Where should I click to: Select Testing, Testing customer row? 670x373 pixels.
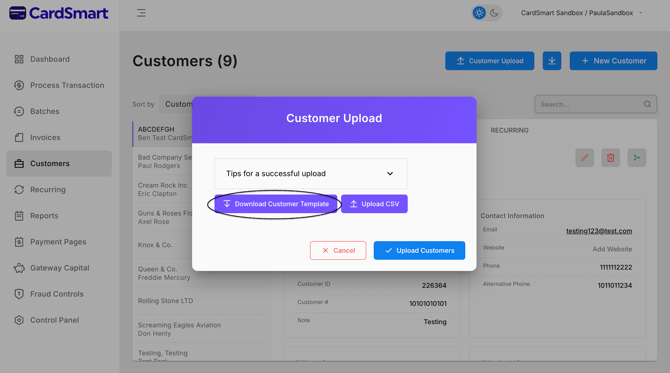click(x=200, y=354)
